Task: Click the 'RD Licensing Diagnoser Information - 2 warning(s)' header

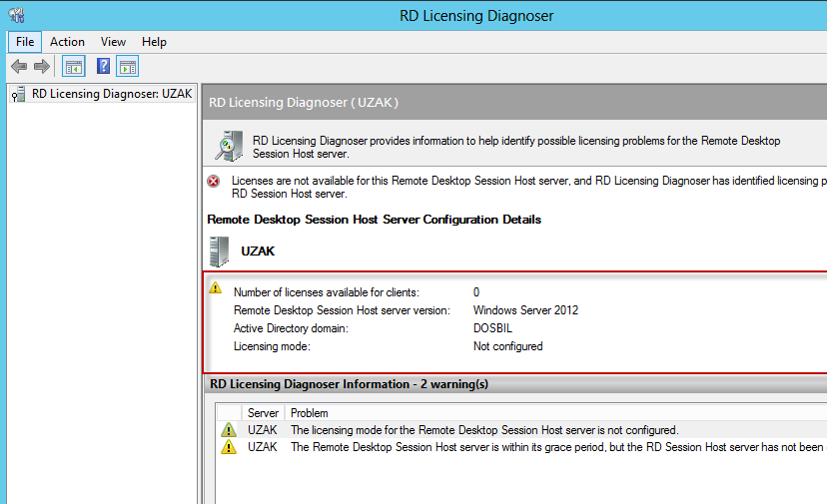Action: pyautogui.click(x=350, y=384)
